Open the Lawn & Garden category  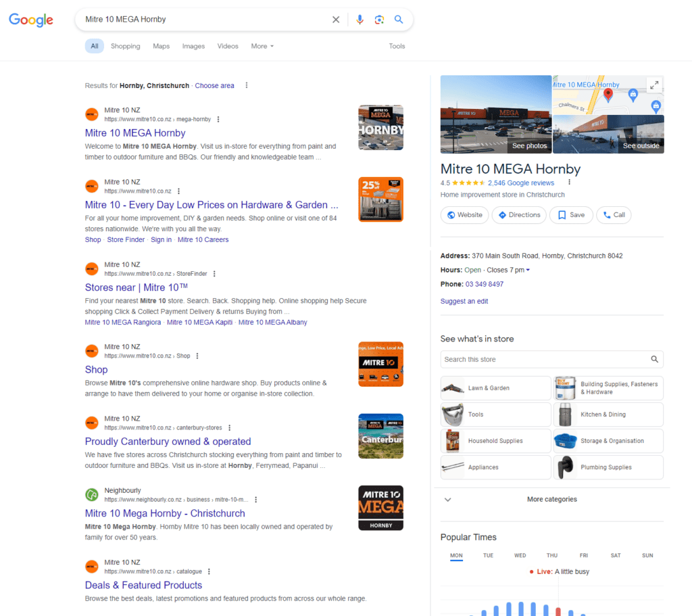tap(495, 388)
